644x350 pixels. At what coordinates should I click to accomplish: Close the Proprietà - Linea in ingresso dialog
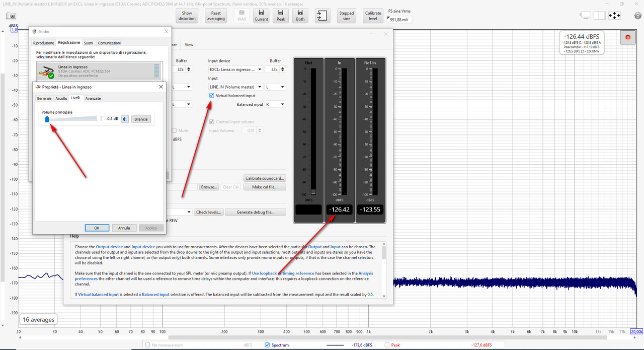[161, 87]
